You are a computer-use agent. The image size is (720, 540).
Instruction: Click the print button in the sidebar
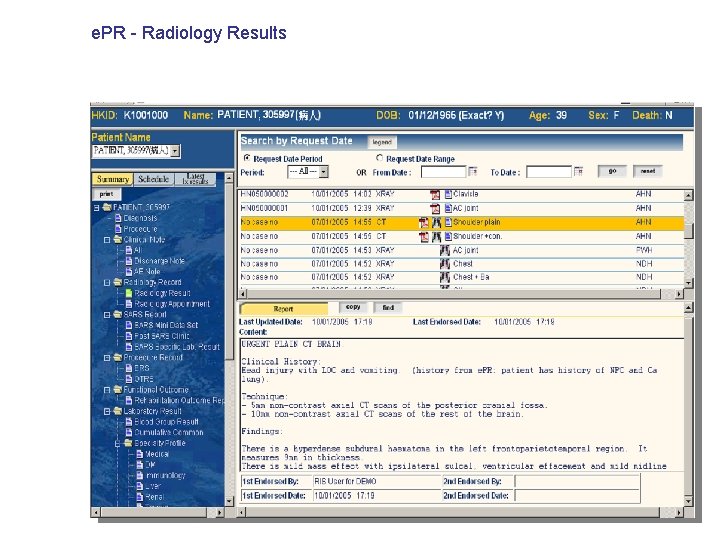(106, 194)
